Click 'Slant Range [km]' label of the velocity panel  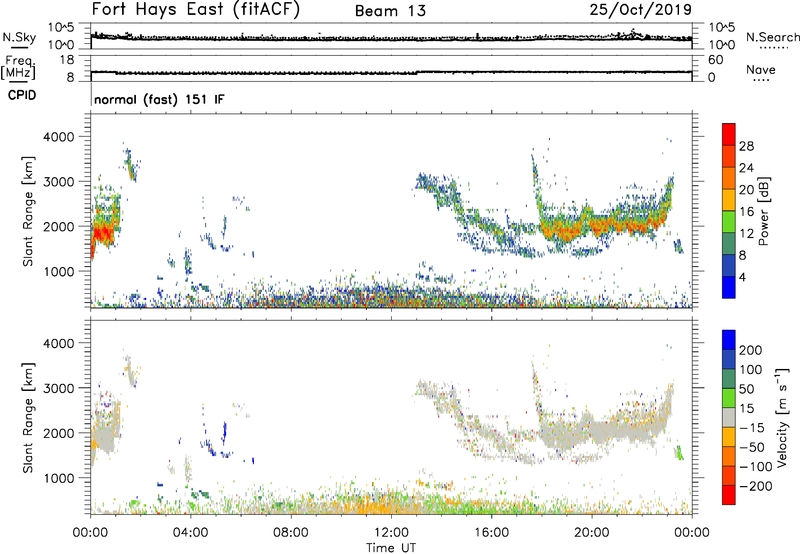tap(28, 417)
